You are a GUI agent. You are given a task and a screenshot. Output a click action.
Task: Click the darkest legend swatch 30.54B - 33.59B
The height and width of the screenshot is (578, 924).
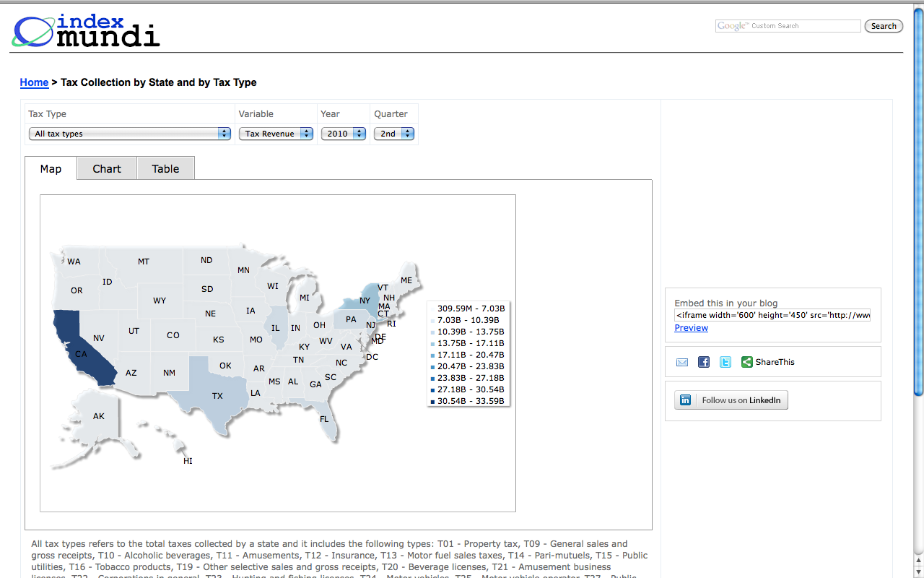tap(433, 401)
